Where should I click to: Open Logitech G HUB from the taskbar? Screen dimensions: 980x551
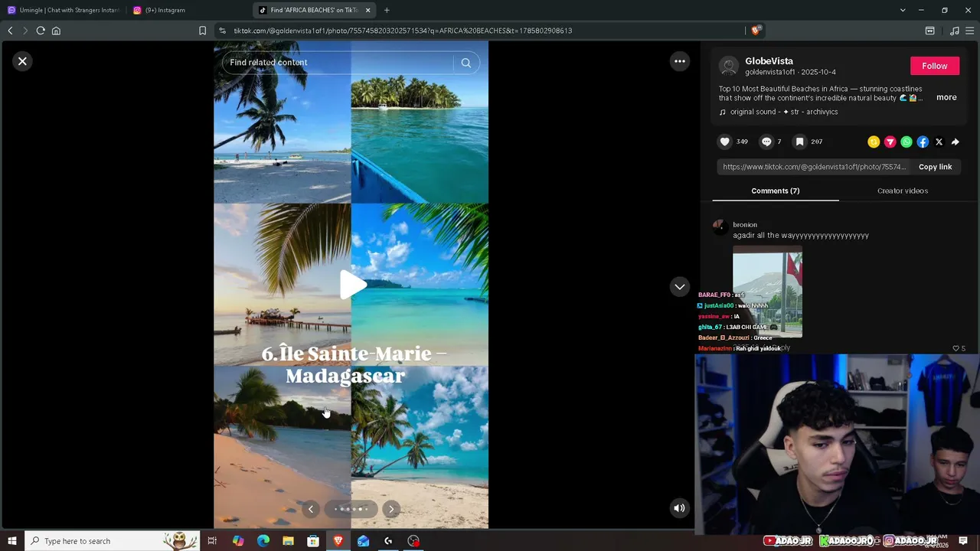tap(388, 541)
